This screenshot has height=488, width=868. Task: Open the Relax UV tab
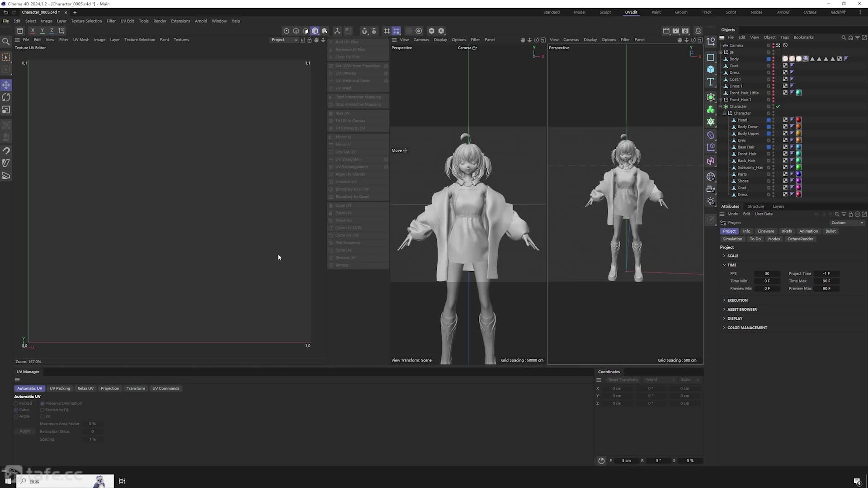click(x=85, y=389)
